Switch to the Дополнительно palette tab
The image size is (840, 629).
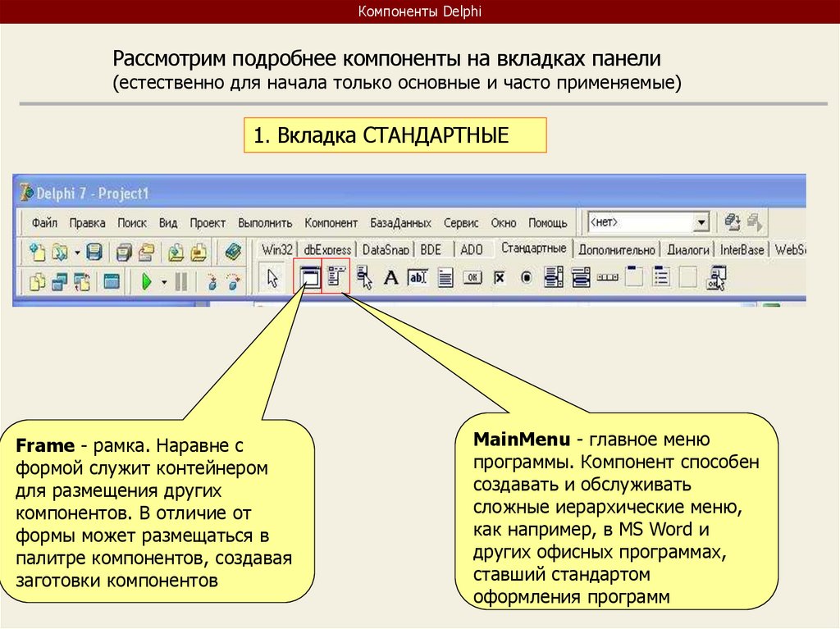click(617, 249)
